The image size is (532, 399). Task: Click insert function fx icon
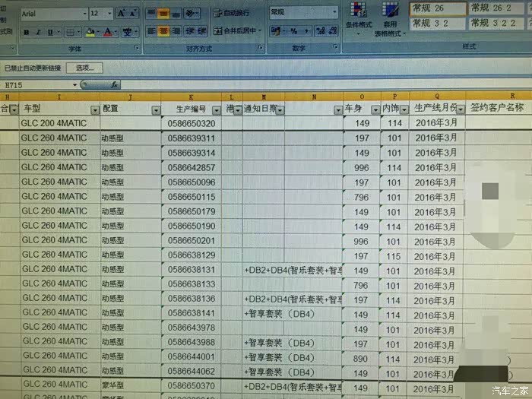pos(114,84)
